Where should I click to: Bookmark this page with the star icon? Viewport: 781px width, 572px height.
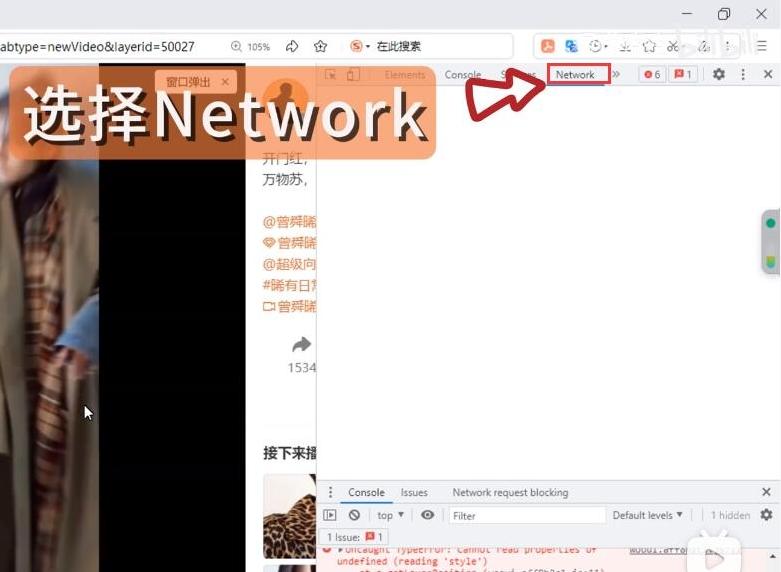(x=320, y=46)
